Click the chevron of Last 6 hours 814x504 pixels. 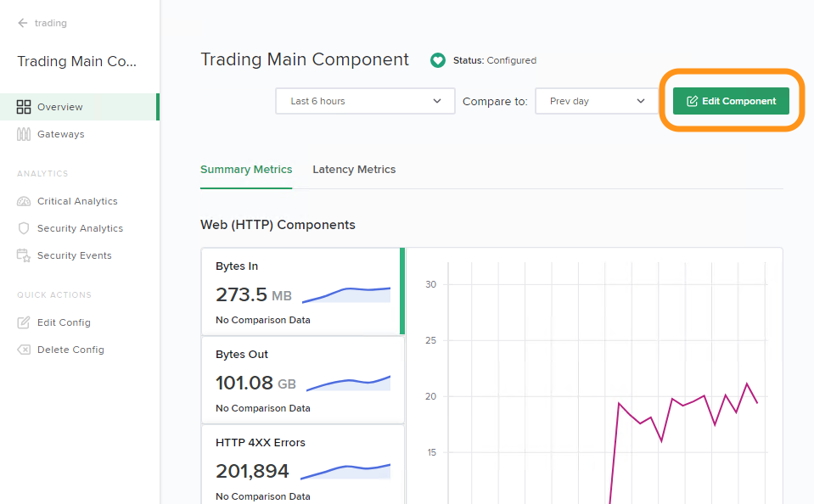pyautogui.click(x=437, y=101)
